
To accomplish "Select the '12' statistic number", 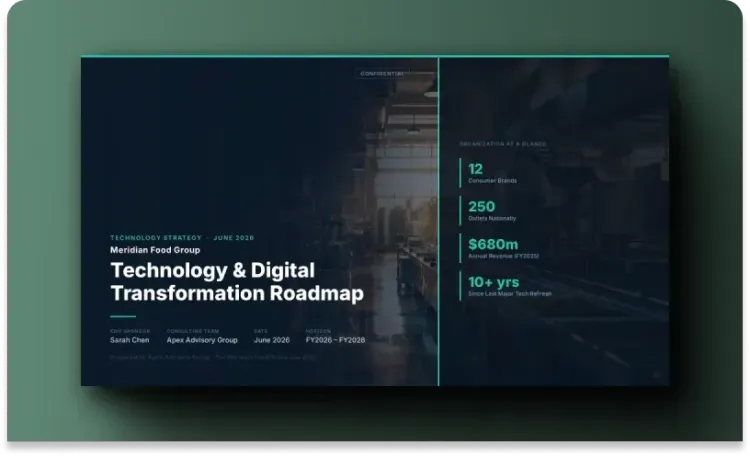I will (475, 169).
